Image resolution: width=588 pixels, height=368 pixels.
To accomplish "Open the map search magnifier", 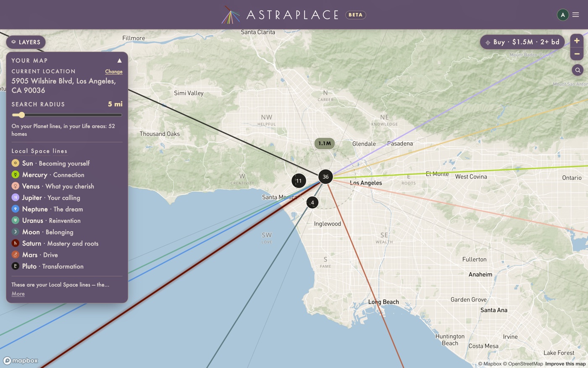I will (577, 70).
